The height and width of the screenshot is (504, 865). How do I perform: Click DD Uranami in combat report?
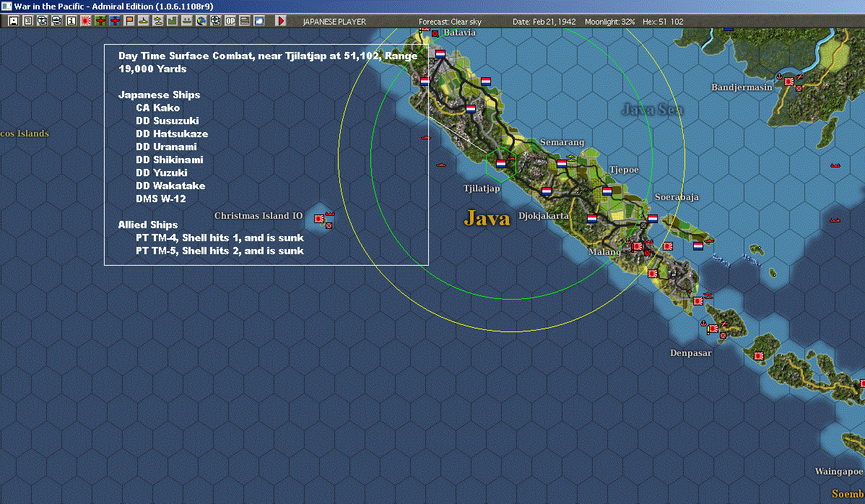point(166,147)
